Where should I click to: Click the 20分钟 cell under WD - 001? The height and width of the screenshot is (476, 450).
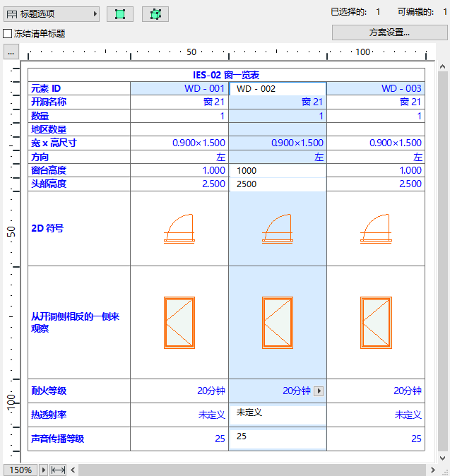pyautogui.click(x=179, y=391)
